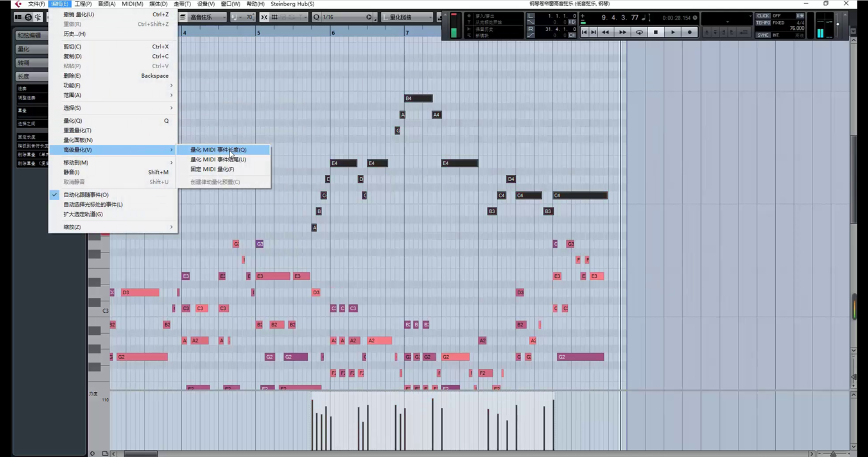This screenshot has width=868, height=457.
Task: Toggle the snap grid icon
Action: click(x=274, y=17)
